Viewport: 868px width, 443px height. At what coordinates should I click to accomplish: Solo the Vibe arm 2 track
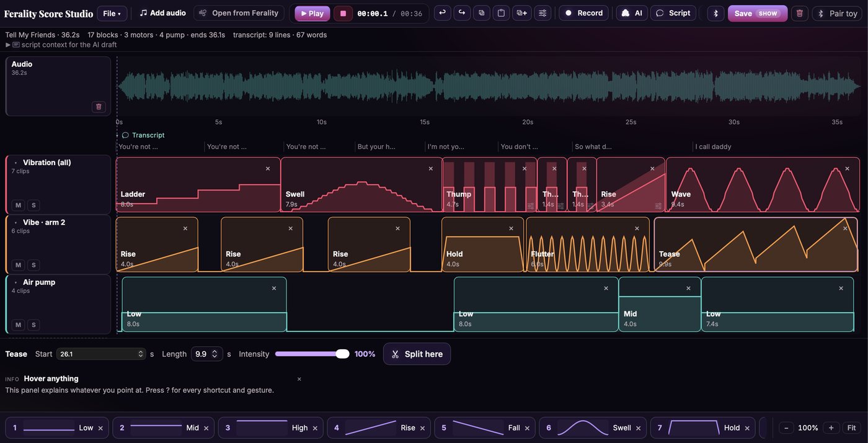[33, 265]
